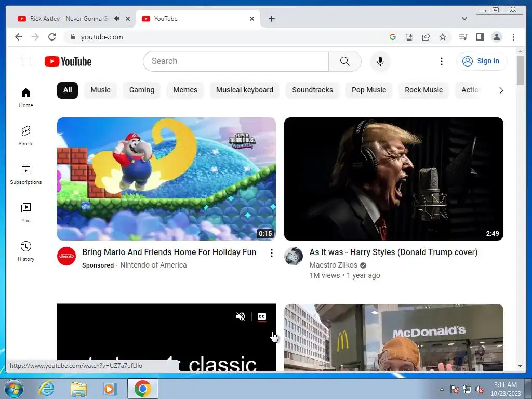Screen dimensions: 532x399
Task: Show more filter chips with right chevron
Action: [501, 90]
